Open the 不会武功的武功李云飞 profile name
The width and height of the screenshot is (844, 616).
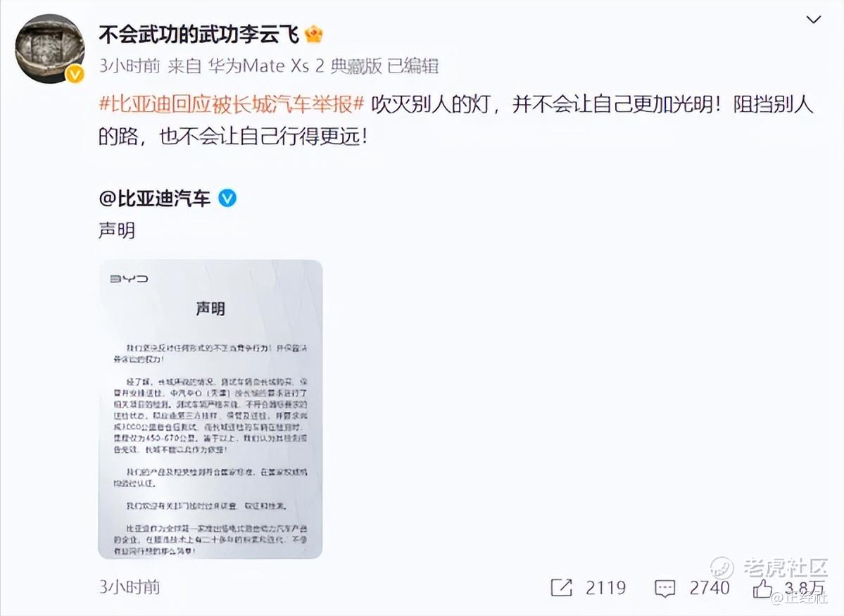[199, 35]
